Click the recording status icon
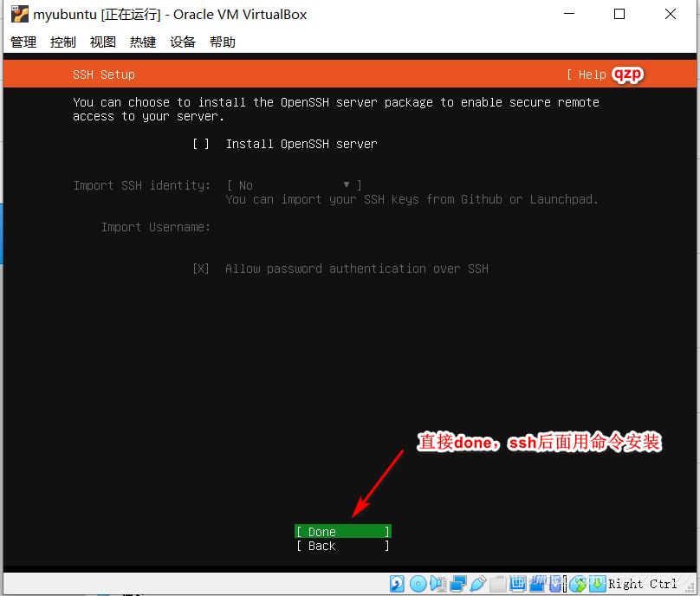 (x=537, y=584)
